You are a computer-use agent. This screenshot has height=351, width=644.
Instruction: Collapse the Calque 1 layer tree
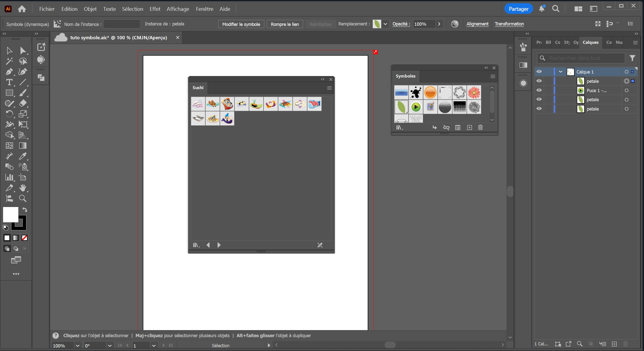561,72
